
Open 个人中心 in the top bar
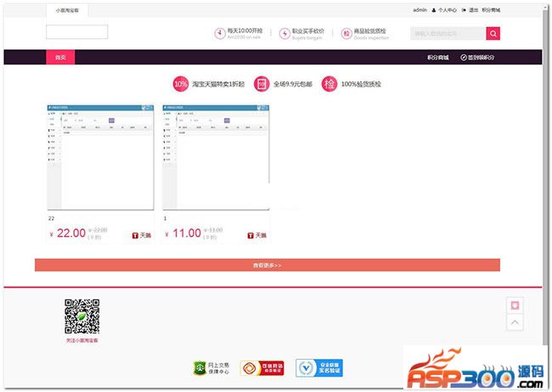tap(447, 10)
